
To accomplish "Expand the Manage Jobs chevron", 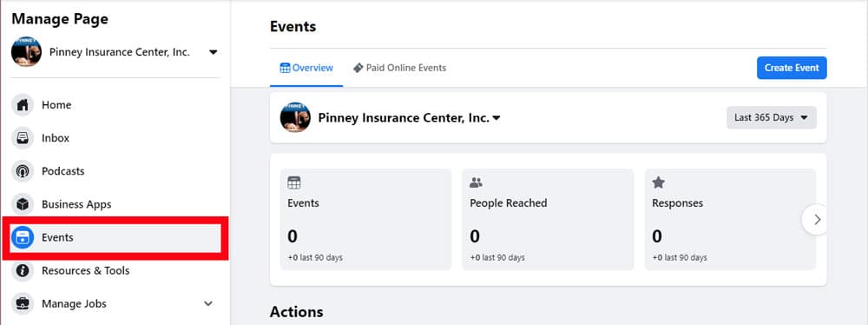I will (208, 303).
